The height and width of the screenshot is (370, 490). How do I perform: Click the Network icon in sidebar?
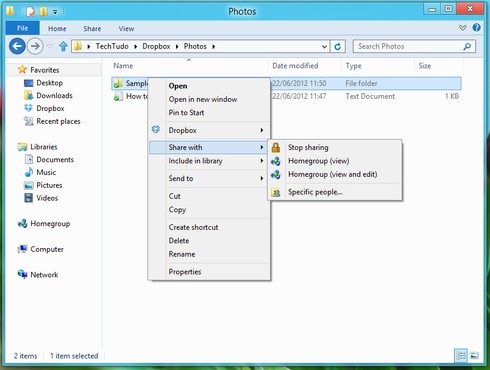tap(22, 274)
